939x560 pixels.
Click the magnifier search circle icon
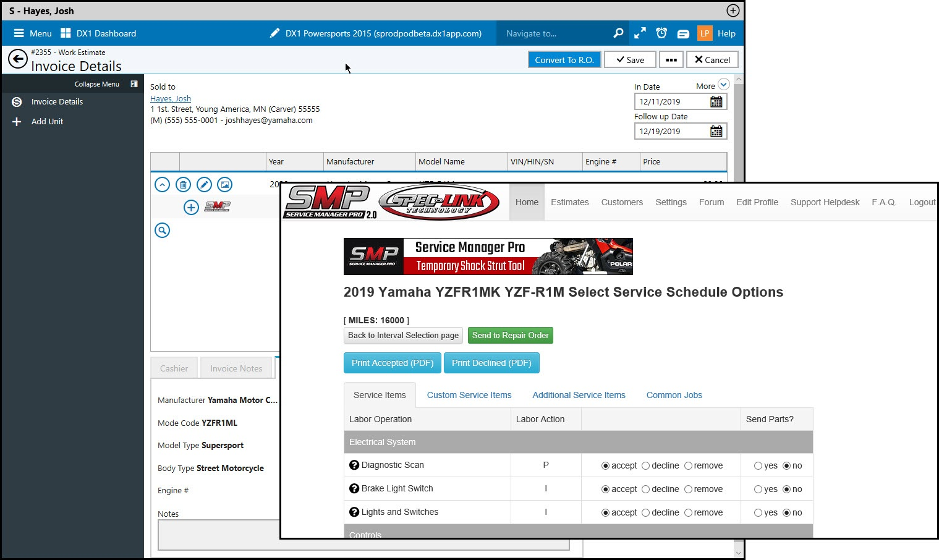[x=162, y=231]
